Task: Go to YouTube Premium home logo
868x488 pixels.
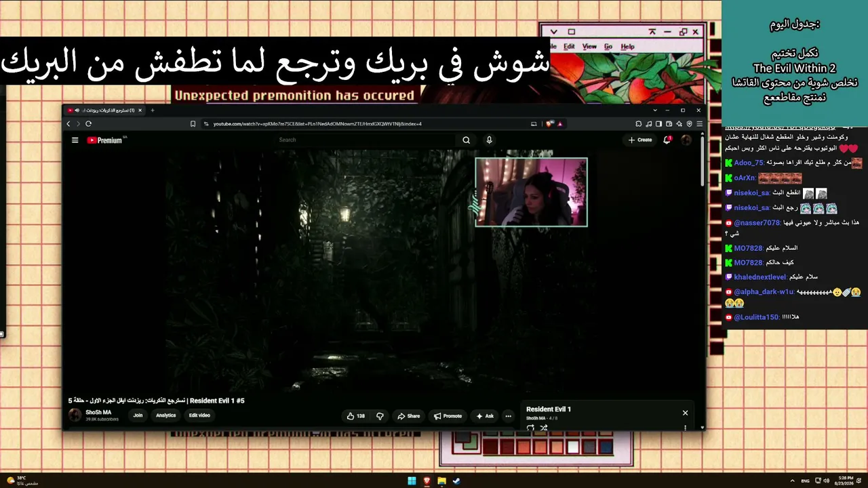Action: pyautogui.click(x=104, y=140)
